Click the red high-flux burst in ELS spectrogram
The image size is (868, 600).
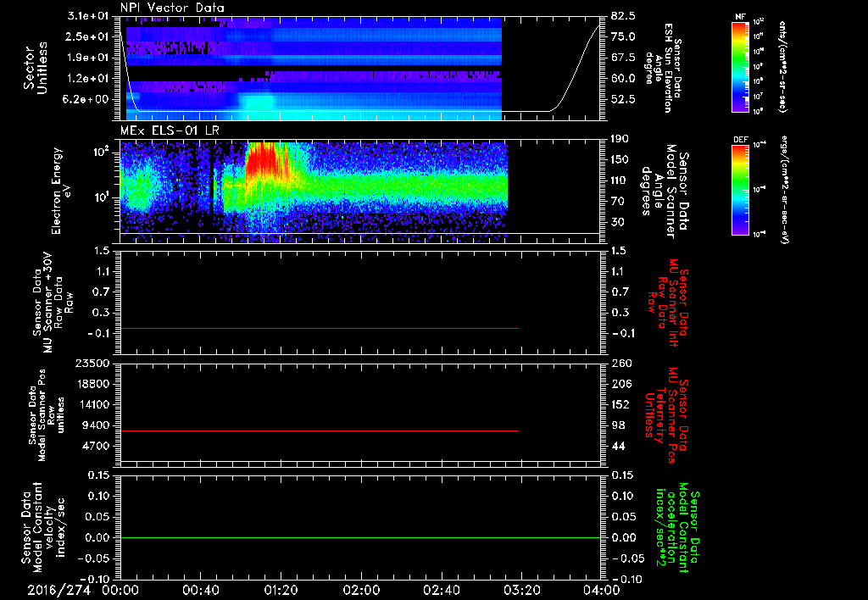261,160
